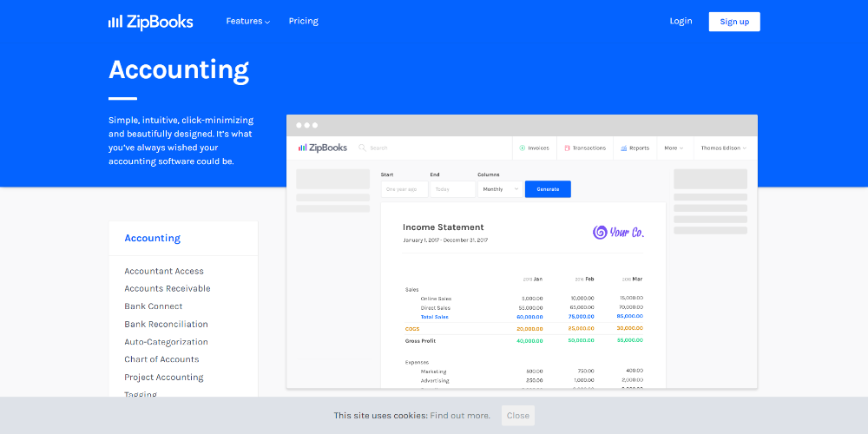Click the Total Sales row label
The image size is (868, 434).
click(x=435, y=317)
